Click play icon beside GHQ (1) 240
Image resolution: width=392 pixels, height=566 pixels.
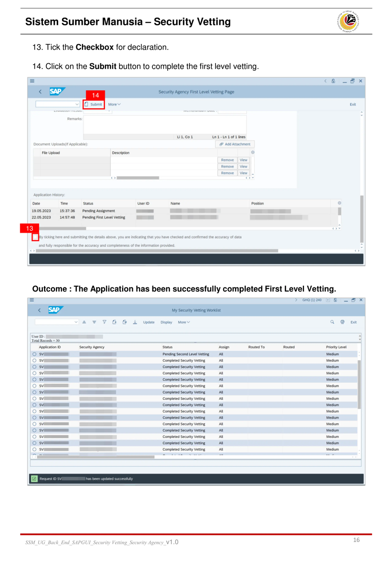pos(328,300)
